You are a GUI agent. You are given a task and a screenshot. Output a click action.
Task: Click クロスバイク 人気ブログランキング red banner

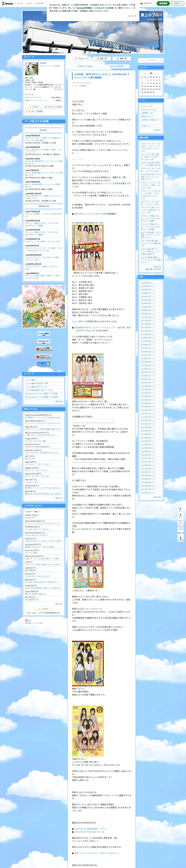point(44,356)
